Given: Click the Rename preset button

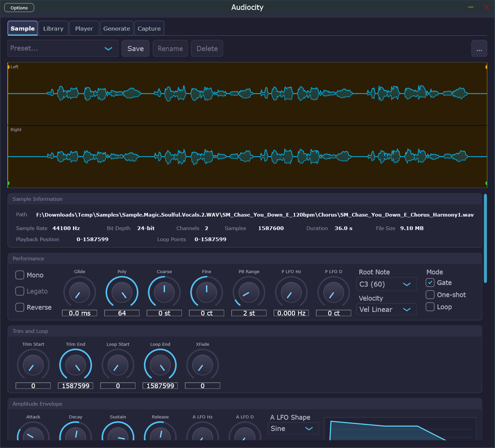Looking at the screenshot, I should tap(170, 48).
